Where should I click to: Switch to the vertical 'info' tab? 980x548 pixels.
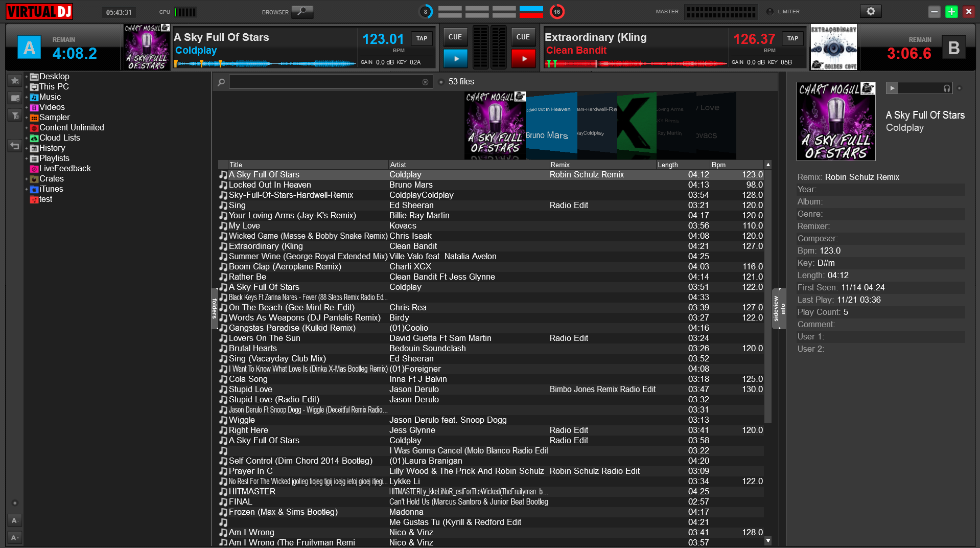783,309
